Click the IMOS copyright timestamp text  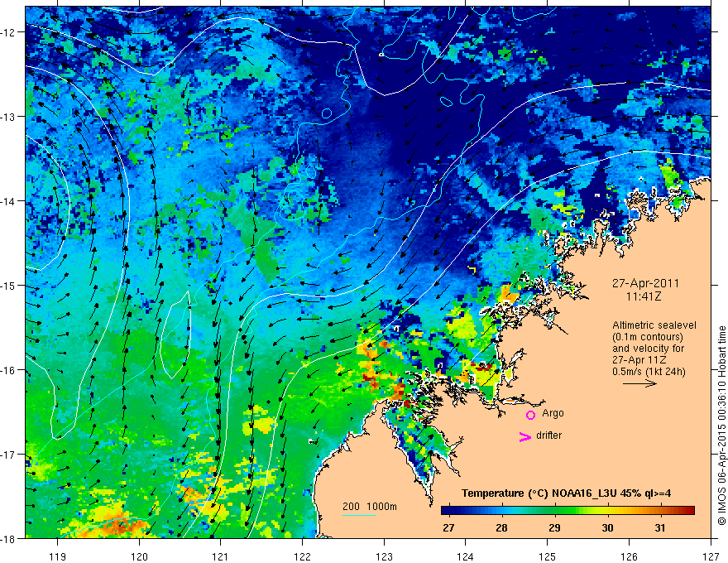[x=721, y=426]
